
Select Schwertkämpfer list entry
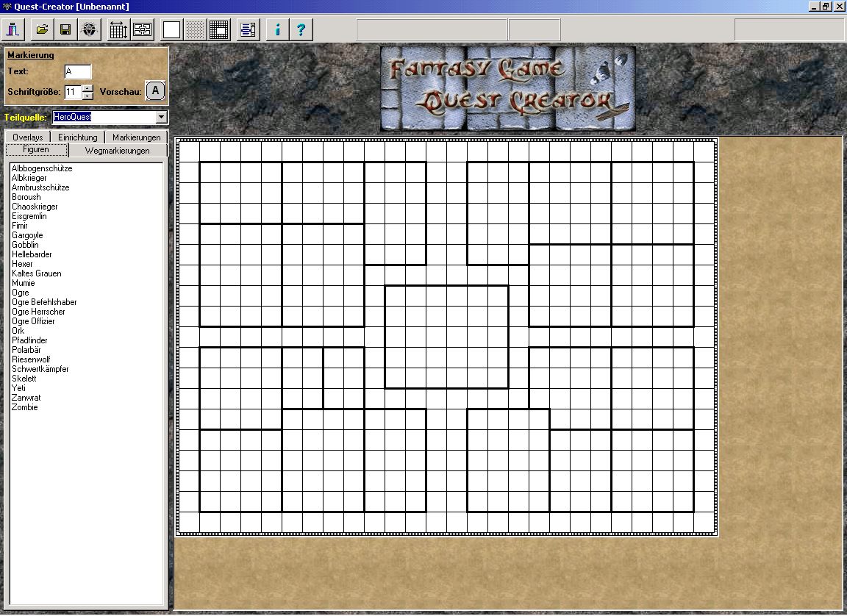point(40,369)
